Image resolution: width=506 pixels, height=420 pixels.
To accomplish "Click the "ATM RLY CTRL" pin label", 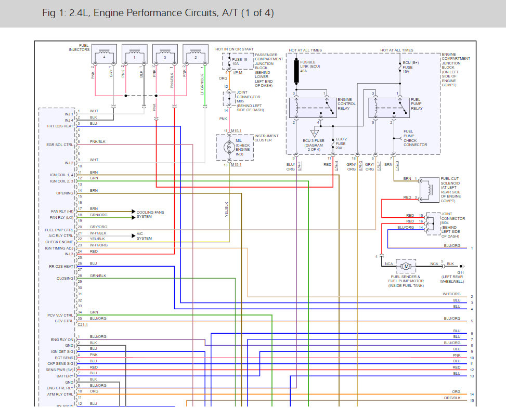I will [x=60, y=394].
